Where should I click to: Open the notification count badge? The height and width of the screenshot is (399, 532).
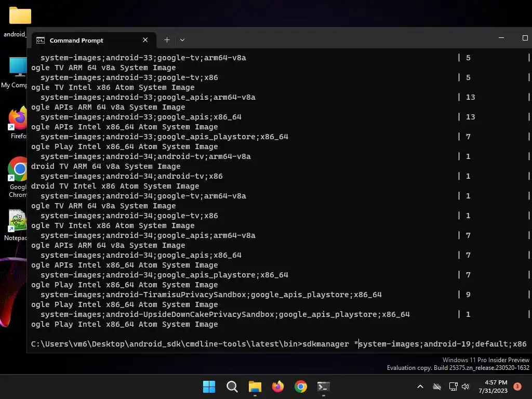(517, 387)
